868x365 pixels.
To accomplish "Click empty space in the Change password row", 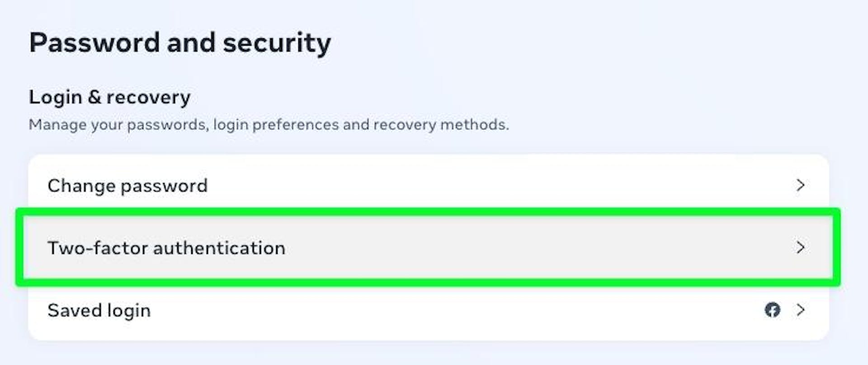I will click(x=497, y=185).
